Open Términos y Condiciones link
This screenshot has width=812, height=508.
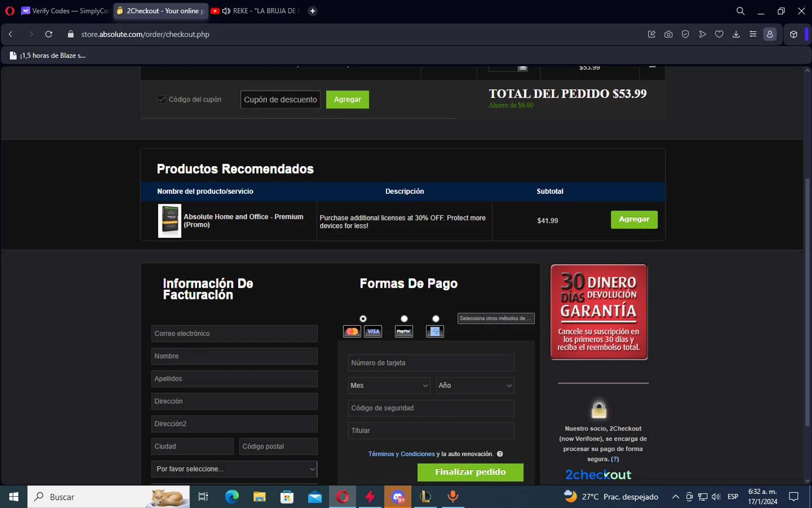coord(401,454)
